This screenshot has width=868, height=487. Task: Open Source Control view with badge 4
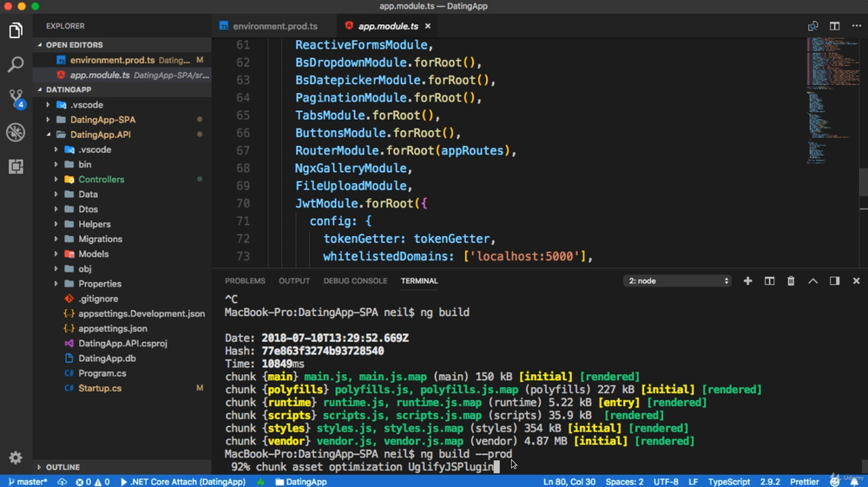point(16,98)
